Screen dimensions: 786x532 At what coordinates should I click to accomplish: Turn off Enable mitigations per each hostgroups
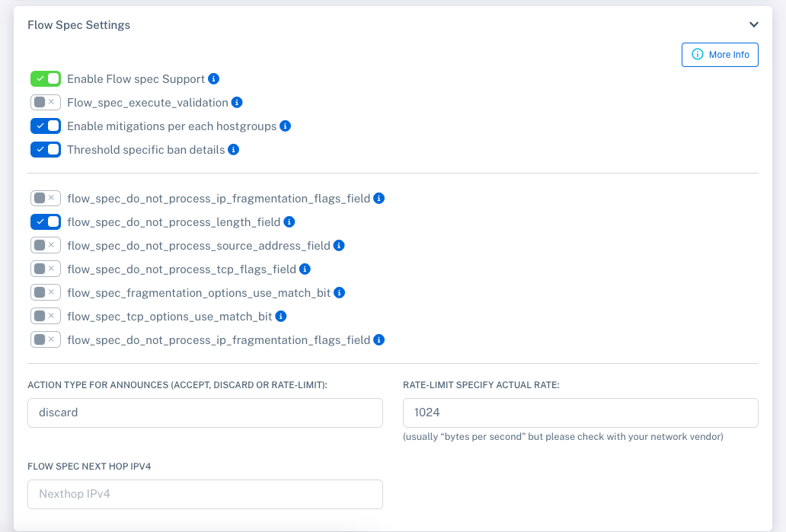click(x=45, y=126)
